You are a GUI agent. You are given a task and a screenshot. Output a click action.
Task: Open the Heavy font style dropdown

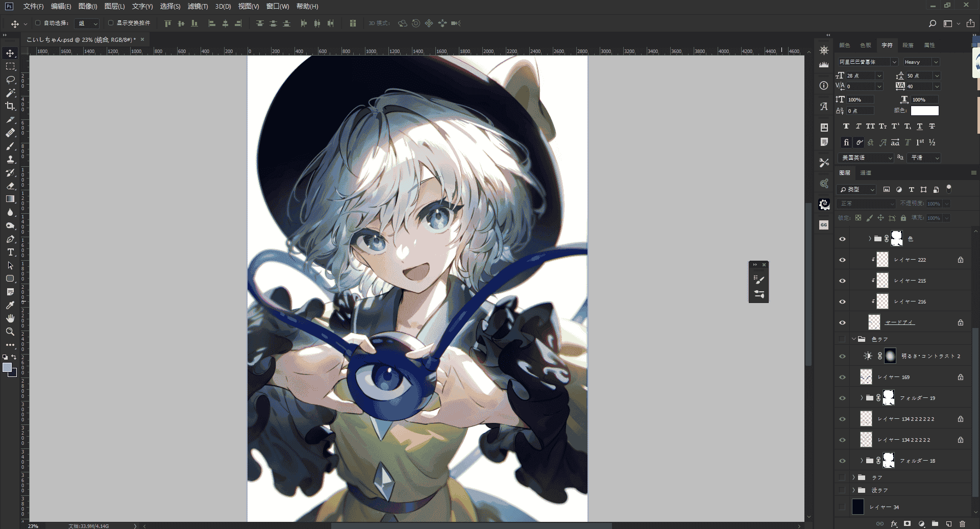(936, 62)
